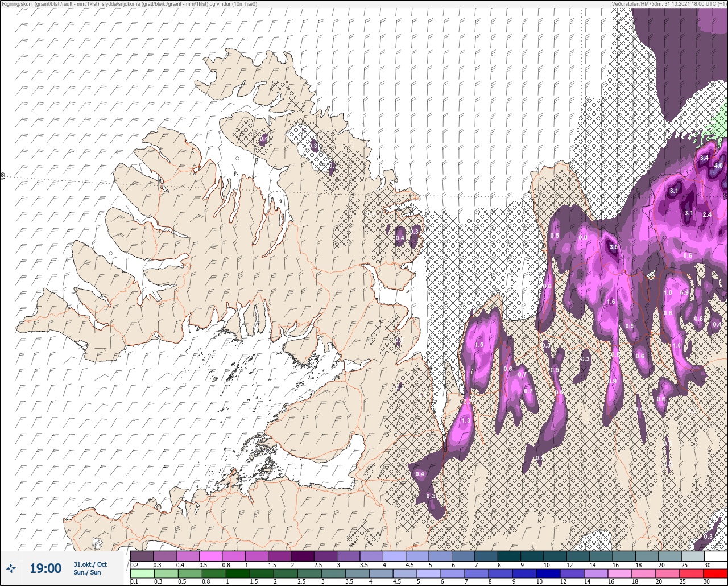The image size is (728, 586).
Task: Click the weather symbol icon beside 19:00
Action: (x=11, y=568)
